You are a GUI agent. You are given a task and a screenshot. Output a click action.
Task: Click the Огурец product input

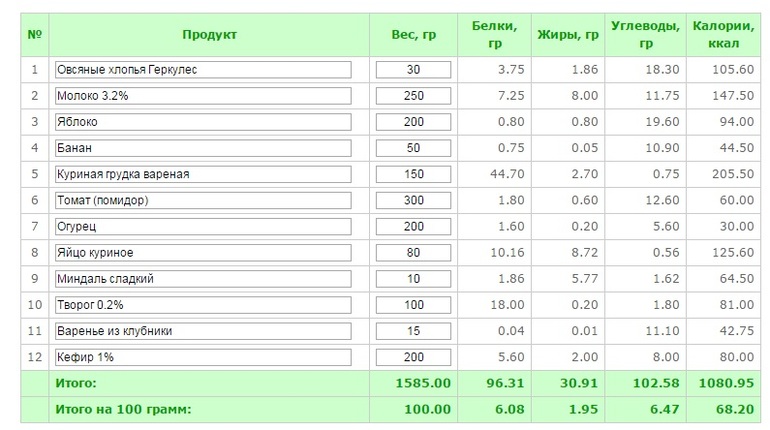coord(205,226)
